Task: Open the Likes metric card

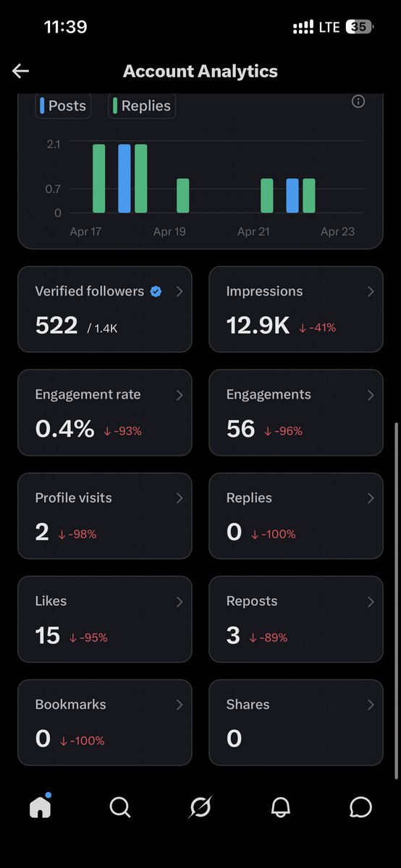Action: 105,619
